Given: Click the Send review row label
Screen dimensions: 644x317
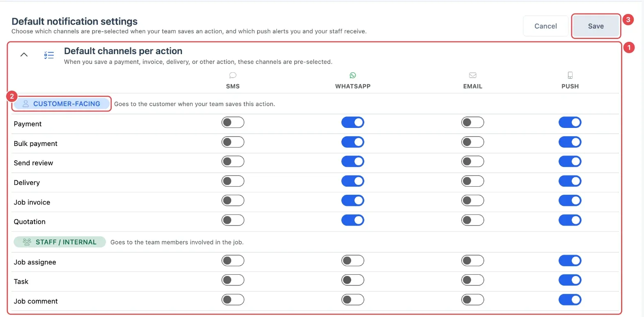Looking at the screenshot, I should (x=33, y=163).
